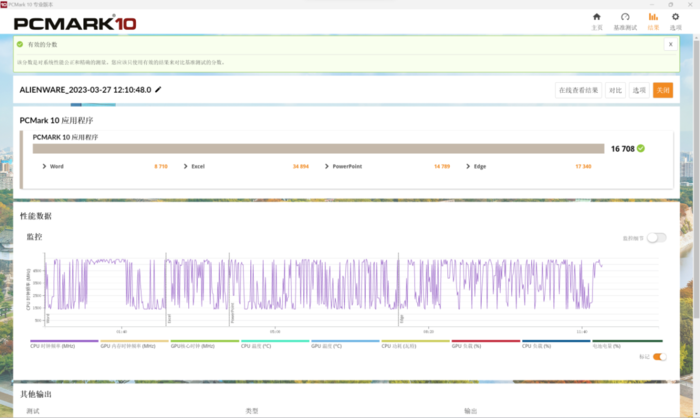The image size is (700, 418).
Task: Click the compare button
Action: (x=615, y=90)
